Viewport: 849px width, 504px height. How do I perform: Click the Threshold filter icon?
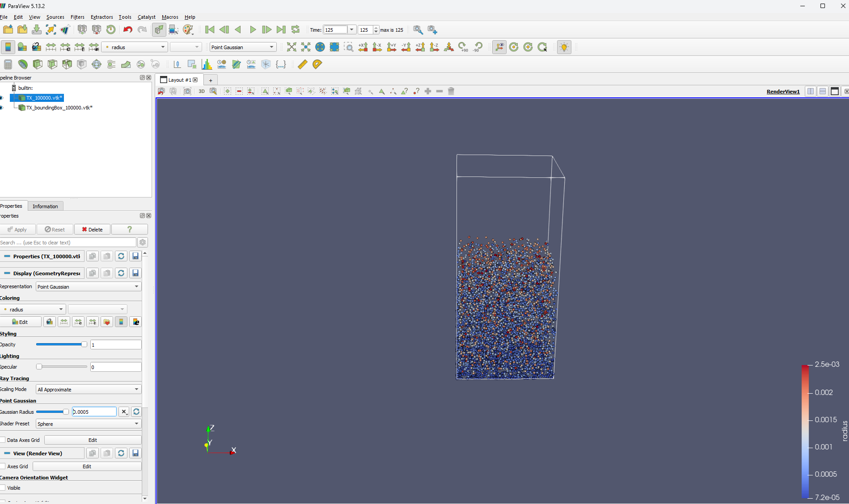67,64
